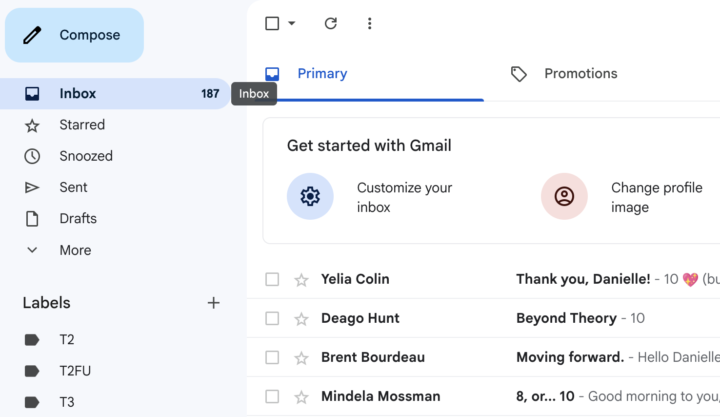Tick the checkbox for Yelia Colin email
720x417 pixels.
[x=272, y=280]
